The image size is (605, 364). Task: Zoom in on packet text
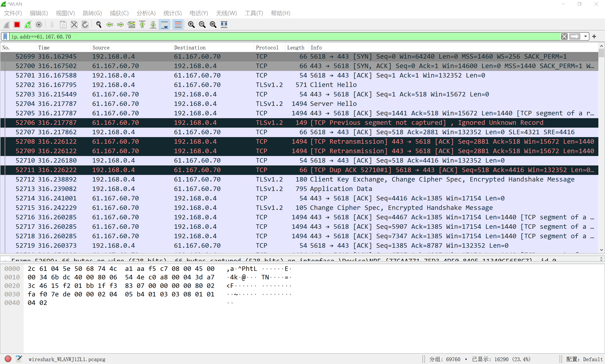[x=191, y=25]
